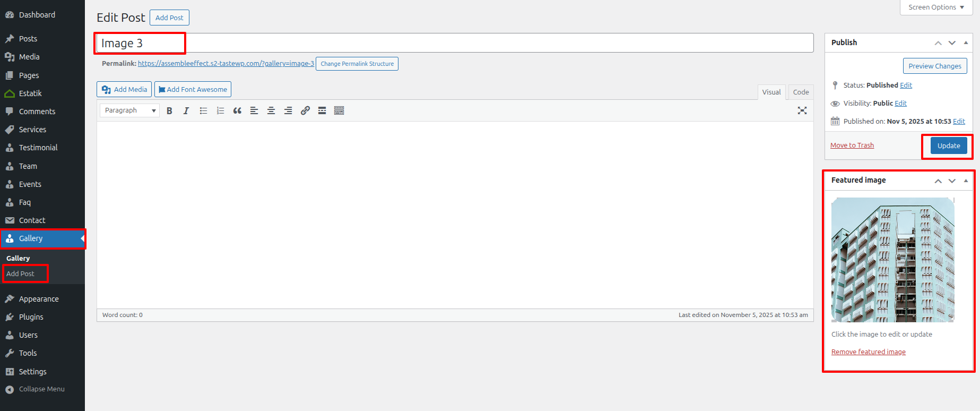Toggle the Publish panel collapse arrow

click(x=966, y=42)
